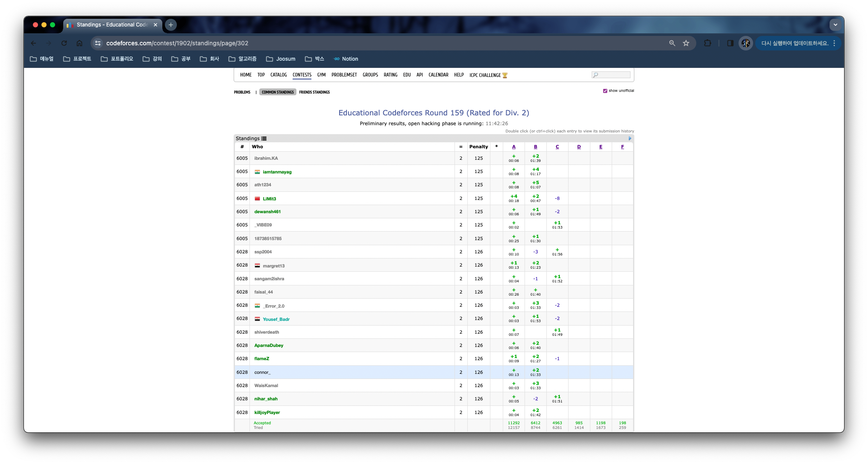
Task: Click the blue arrow at standings header right
Action: point(630,138)
